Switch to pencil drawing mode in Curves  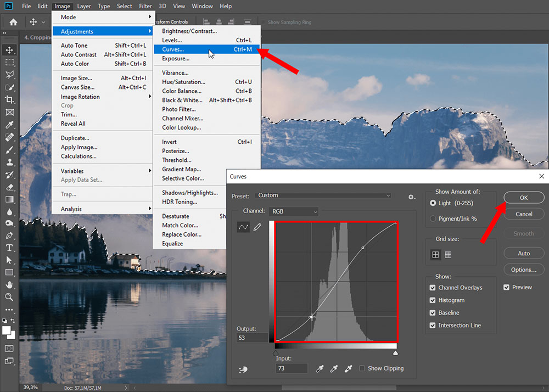(x=257, y=226)
